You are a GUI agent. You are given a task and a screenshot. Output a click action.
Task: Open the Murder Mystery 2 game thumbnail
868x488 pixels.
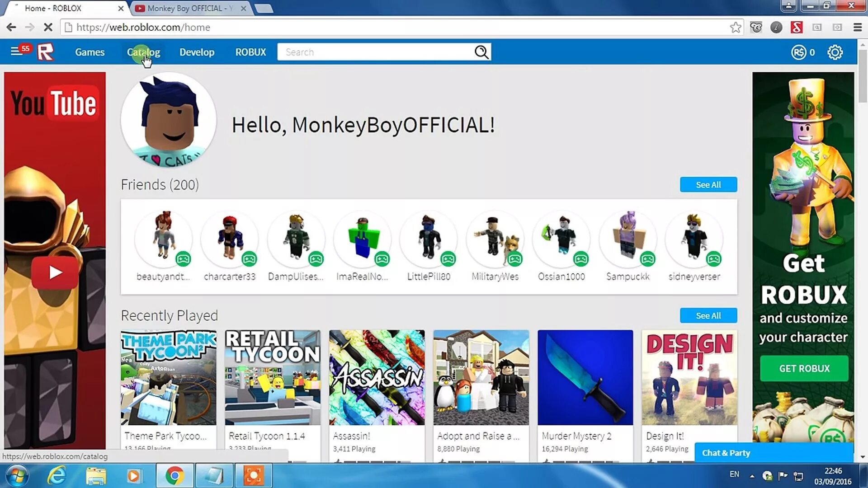tap(585, 377)
